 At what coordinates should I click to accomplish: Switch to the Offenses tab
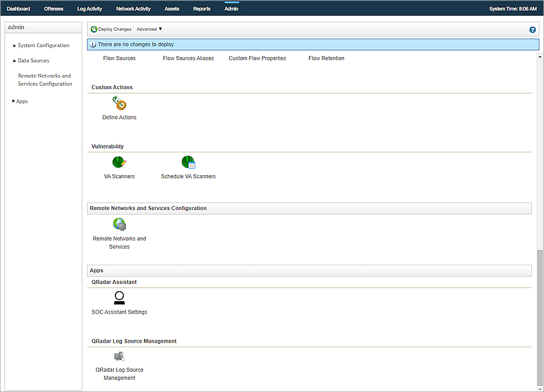click(x=54, y=9)
